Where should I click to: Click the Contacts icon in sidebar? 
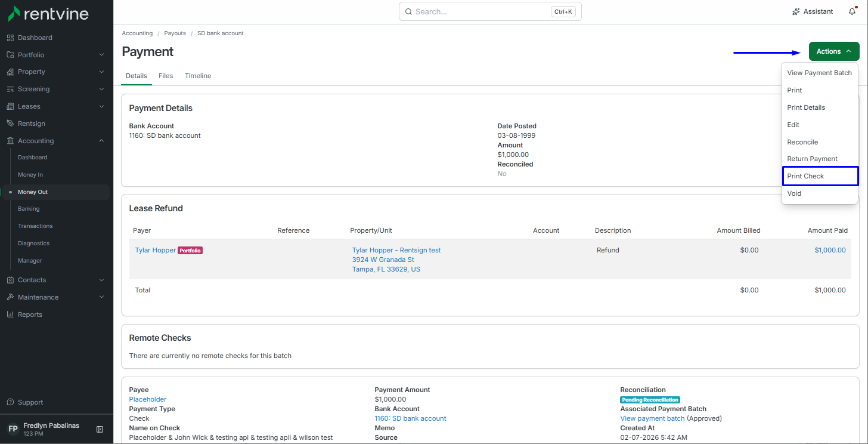click(x=10, y=280)
